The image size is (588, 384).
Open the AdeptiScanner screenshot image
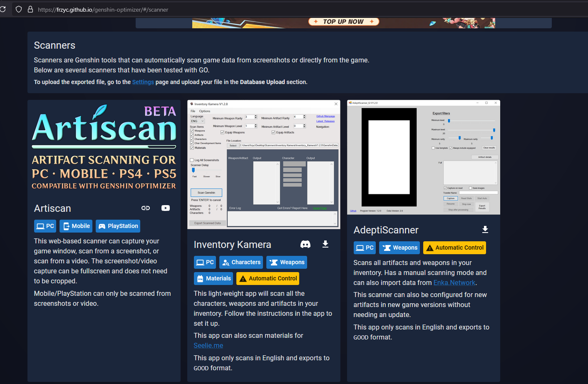(424, 157)
